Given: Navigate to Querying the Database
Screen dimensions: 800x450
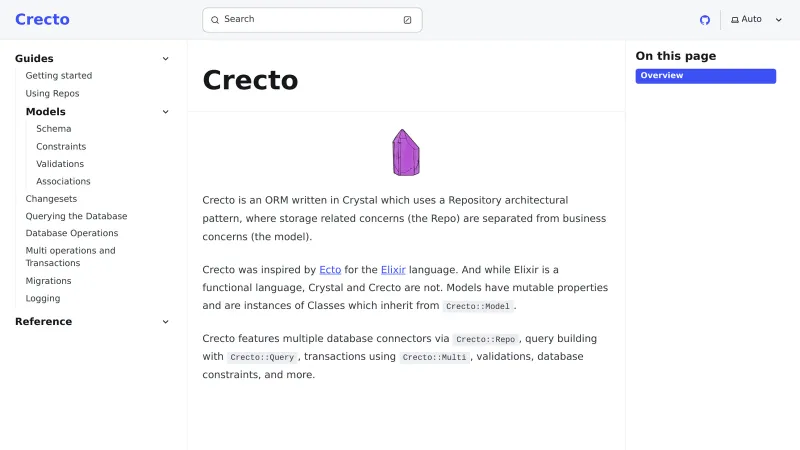Looking at the screenshot, I should click(76, 216).
